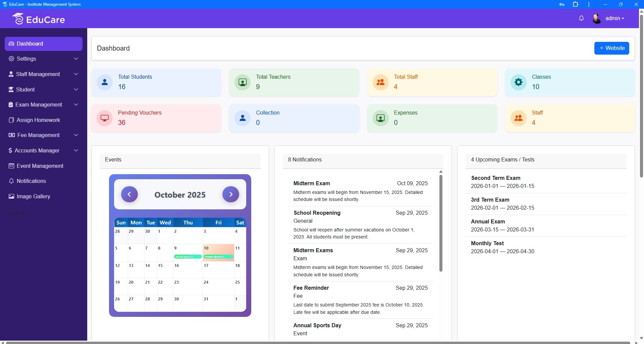Click the Total Students icon card
The width and height of the screenshot is (644, 344).
(x=104, y=82)
